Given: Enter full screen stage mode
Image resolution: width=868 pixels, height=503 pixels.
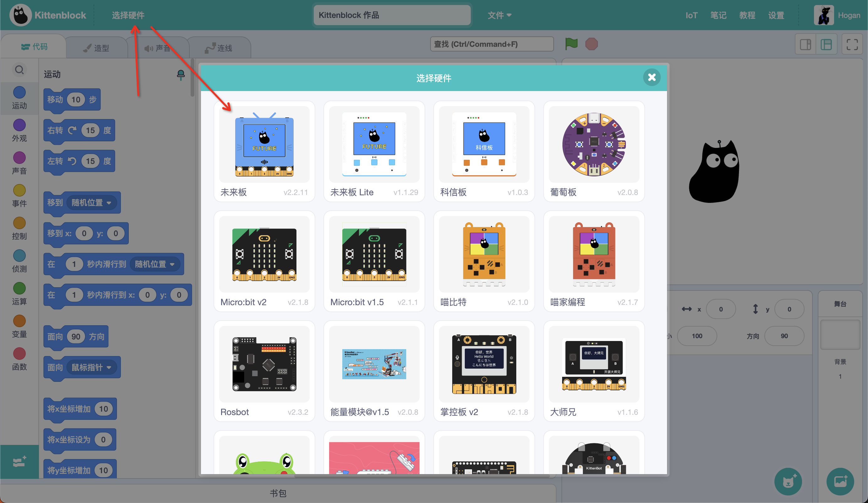Looking at the screenshot, I should (852, 44).
